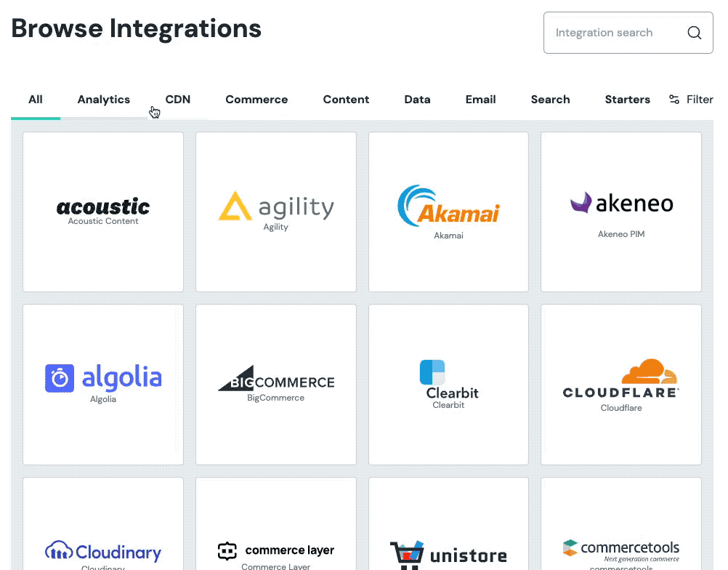Image resolution: width=728 pixels, height=570 pixels.
Task: Click the magnifying glass search icon
Action: point(694,33)
